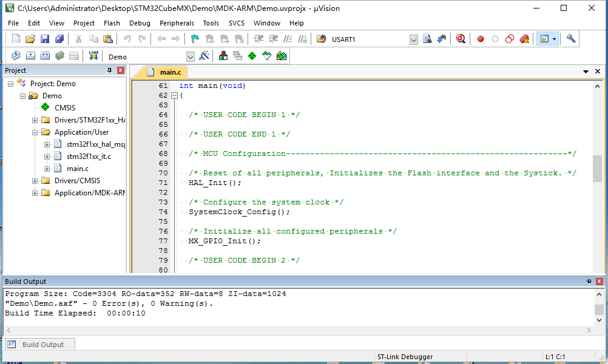The height and width of the screenshot is (364, 608).
Task: Open a file using the folder icon
Action: coord(30,39)
